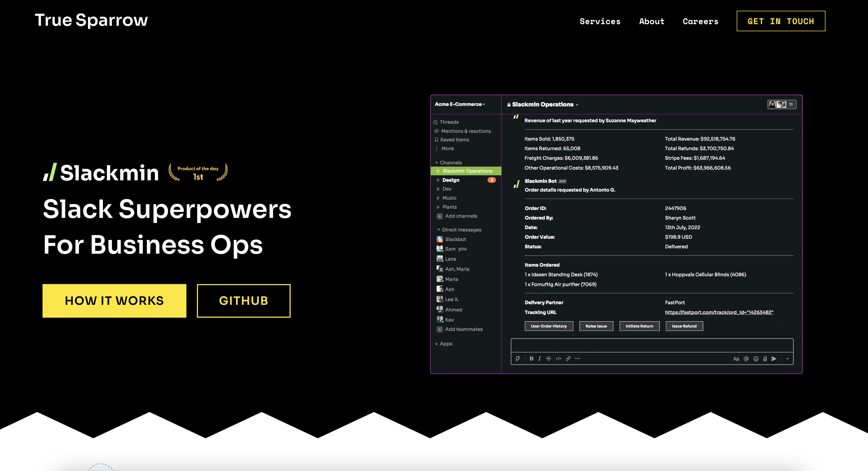Screen dimensions: 868x471
Task: Click the Initiate Return button
Action: (x=639, y=326)
